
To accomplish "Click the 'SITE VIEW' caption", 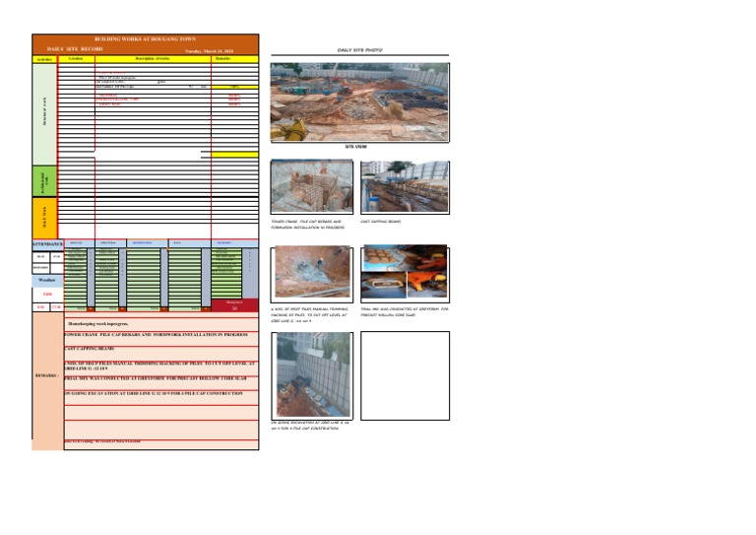I will 355,147.
